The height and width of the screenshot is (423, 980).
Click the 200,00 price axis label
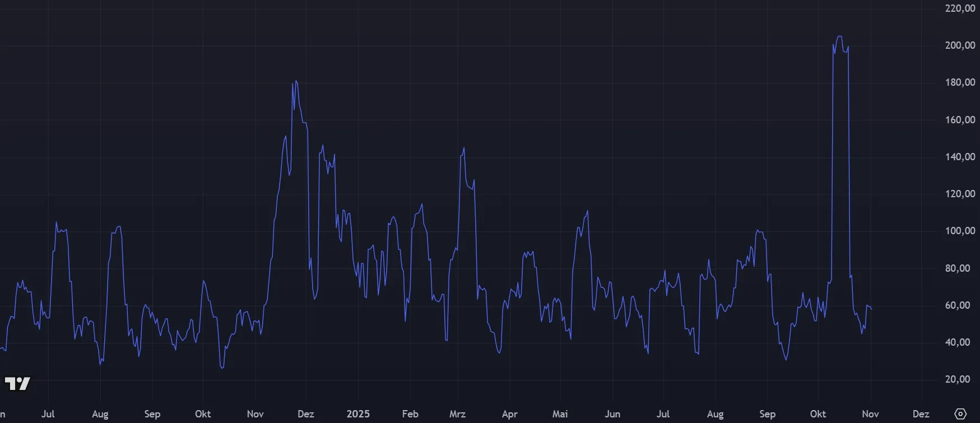960,45
